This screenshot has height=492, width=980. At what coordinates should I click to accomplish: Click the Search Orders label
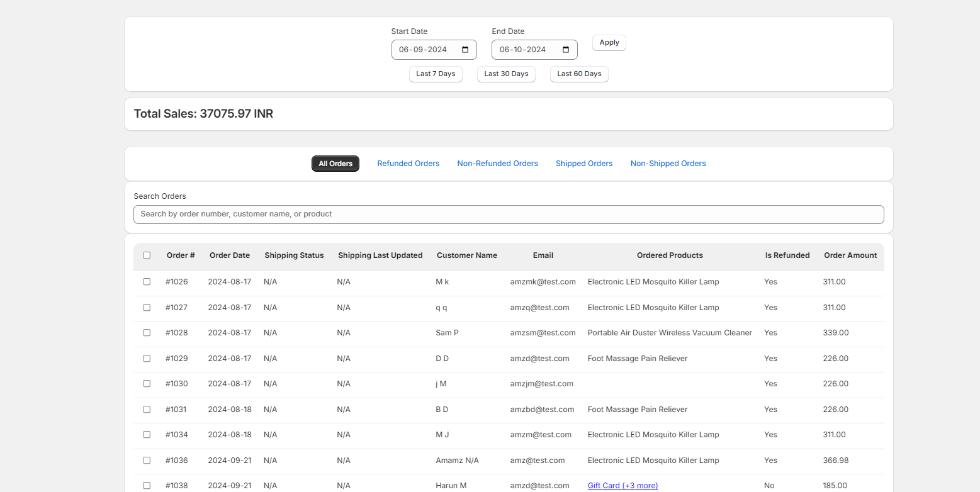(160, 196)
